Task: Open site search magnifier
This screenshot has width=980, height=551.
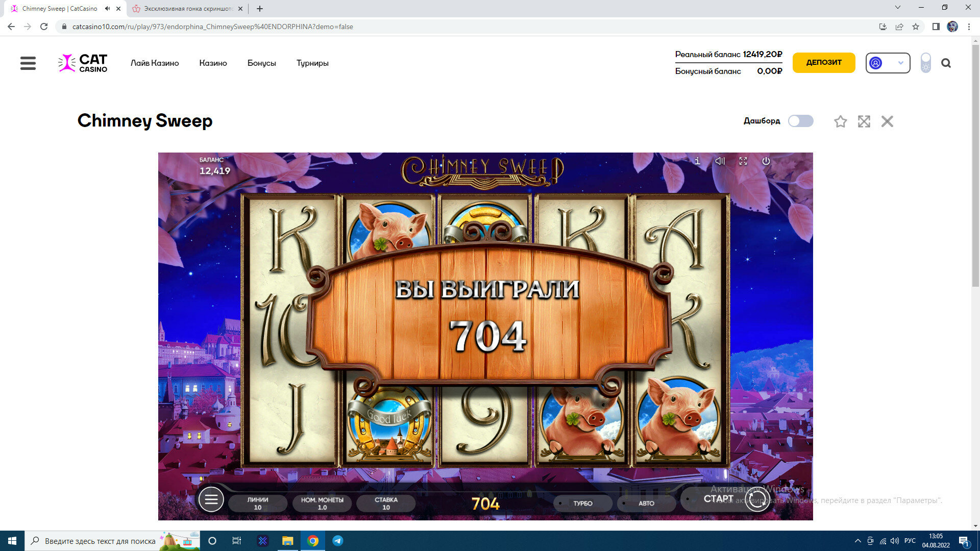Action: 946,63
